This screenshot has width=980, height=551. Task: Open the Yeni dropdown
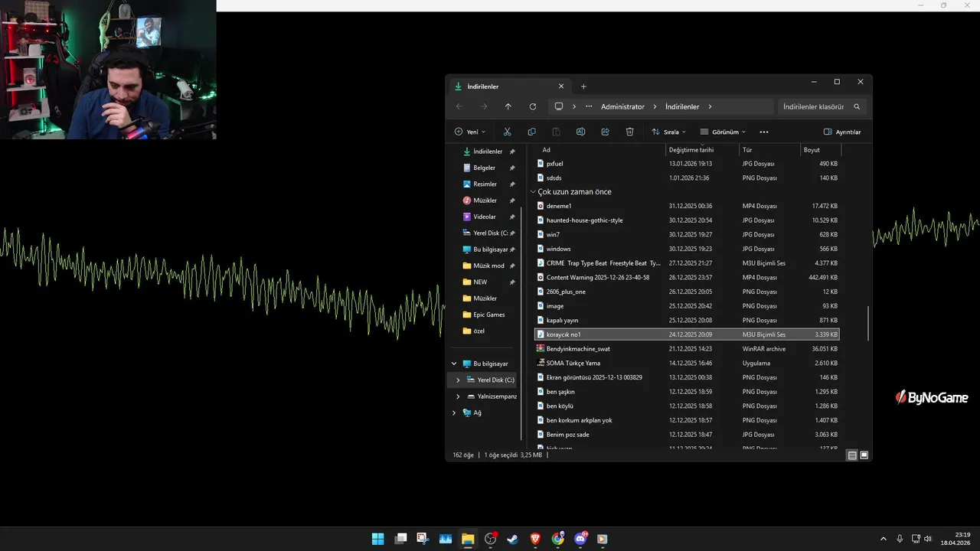(x=470, y=132)
